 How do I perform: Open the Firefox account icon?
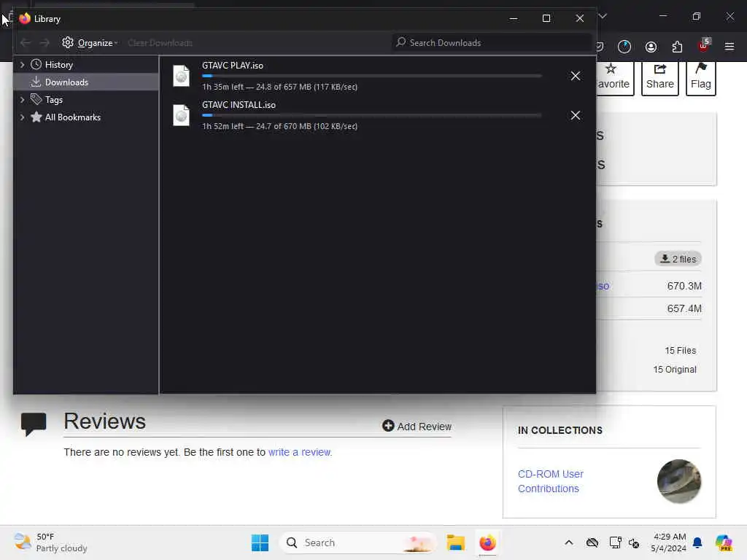(x=651, y=47)
